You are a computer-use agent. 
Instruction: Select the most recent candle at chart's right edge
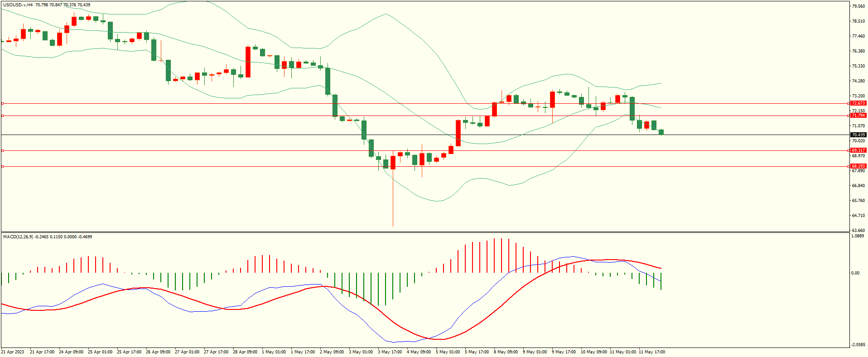[661, 132]
